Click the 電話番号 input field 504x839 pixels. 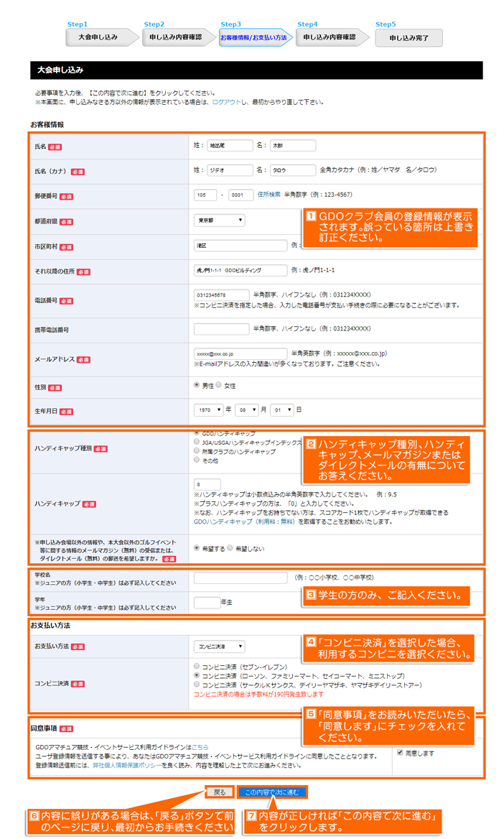tap(222, 295)
